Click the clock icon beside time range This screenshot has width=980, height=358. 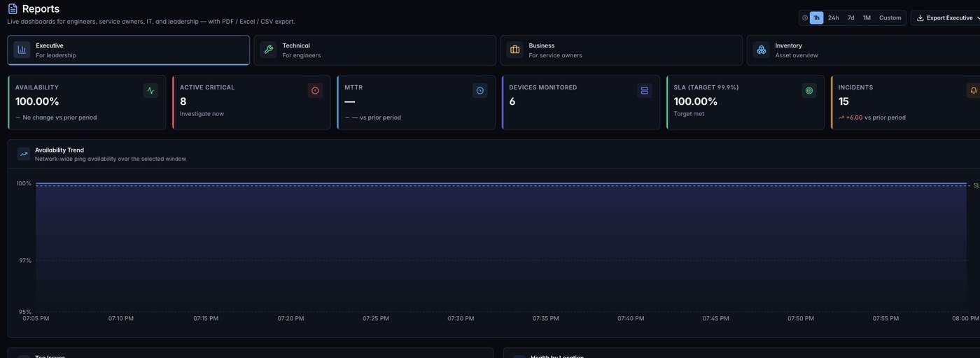805,18
